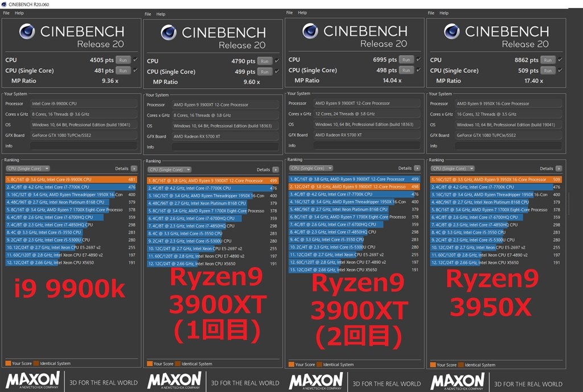Select Xeon X5650 row ranked 13 in third window
583x392 pixels.
click(x=354, y=270)
